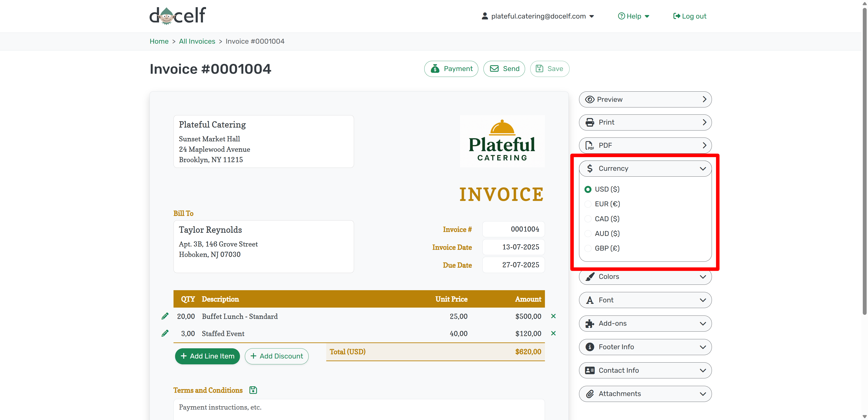The image size is (868, 420).
Task: Click the Send button label
Action: pyautogui.click(x=511, y=69)
